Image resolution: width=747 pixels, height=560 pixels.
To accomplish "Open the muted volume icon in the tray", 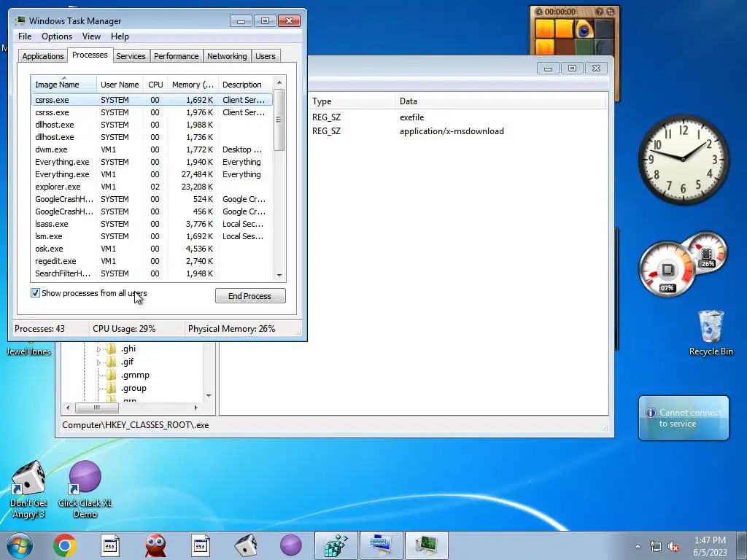I will tap(673, 546).
